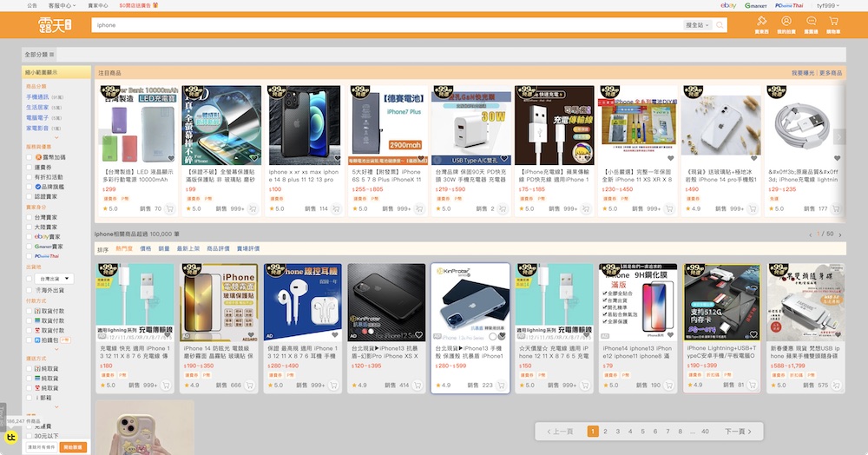Sort by 價格
The width and height of the screenshot is (868, 455).
tap(146, 249)
